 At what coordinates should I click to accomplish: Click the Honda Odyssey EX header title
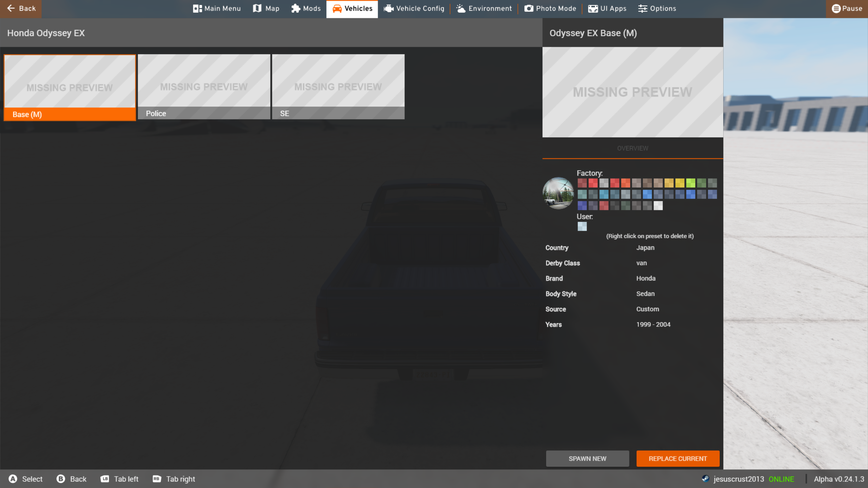point(46,33)
